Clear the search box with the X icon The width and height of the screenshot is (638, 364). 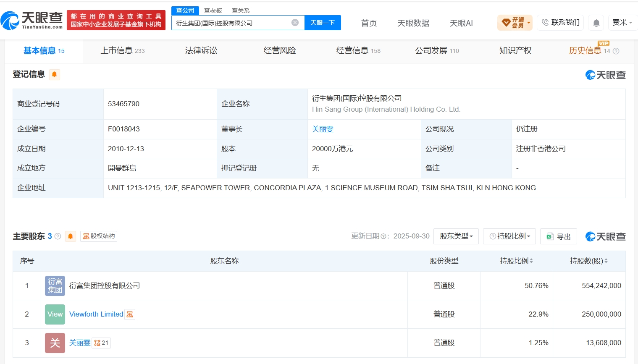(295, 23)
